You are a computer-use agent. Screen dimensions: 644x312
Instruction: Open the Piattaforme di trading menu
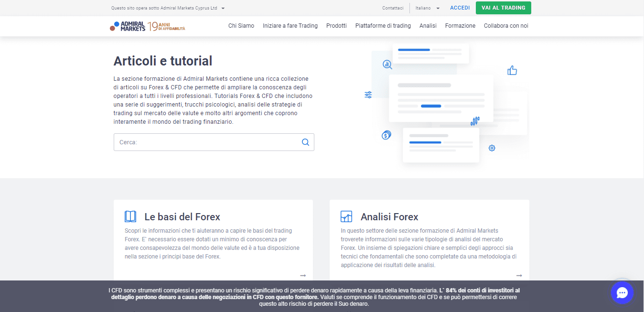383,26
